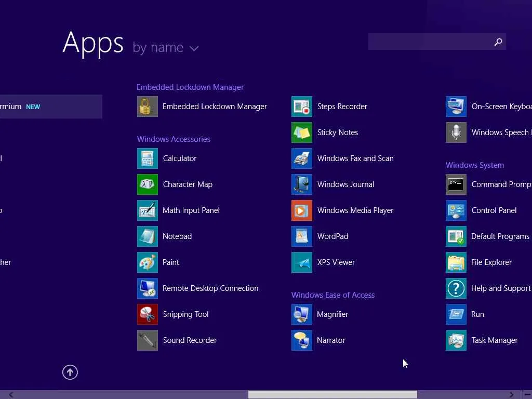Click the 'Sound Recorder' label
Image resolution: width=532 pixels, height=399 pixels.
coord(190,340)
